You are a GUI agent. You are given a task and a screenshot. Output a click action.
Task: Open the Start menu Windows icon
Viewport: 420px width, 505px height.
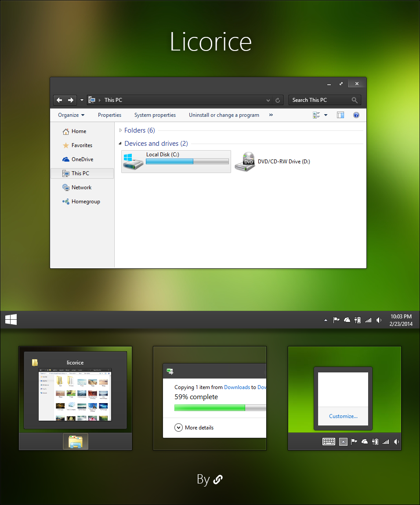coord(11,320)
